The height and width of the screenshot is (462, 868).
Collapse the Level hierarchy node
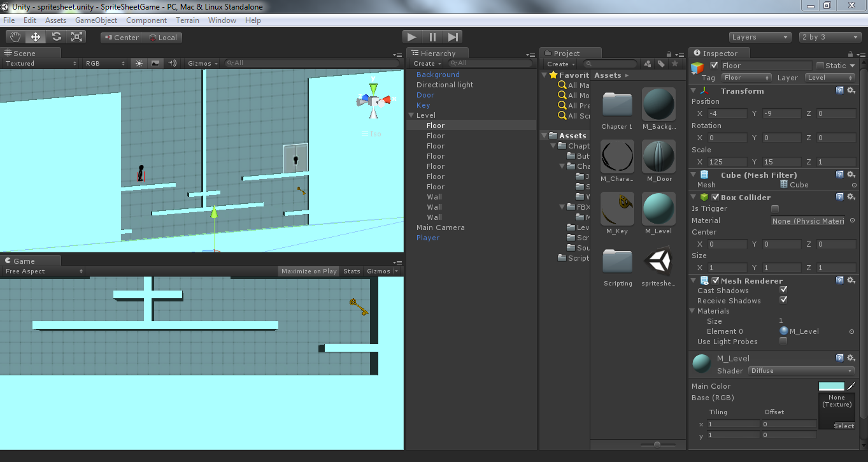point(411,115)
